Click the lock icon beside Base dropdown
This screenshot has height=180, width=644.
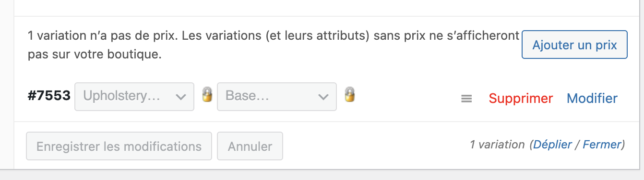pyautogui.click(x=350, y=94)
